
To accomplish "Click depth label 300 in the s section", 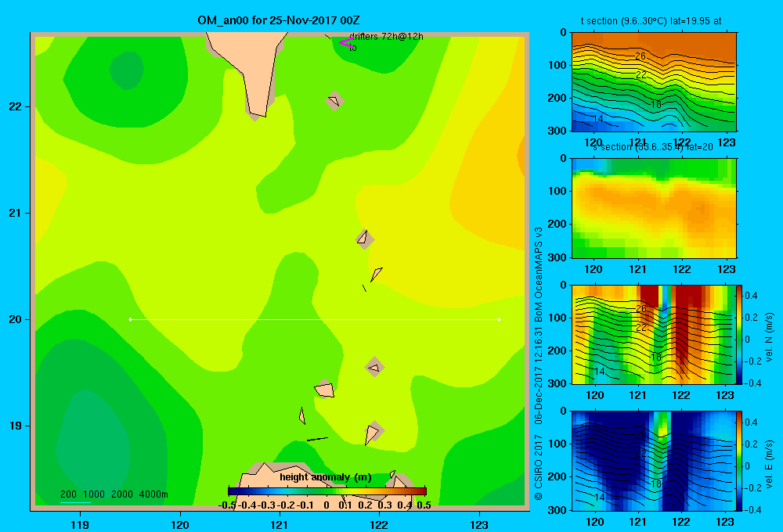I will (558, 257).
